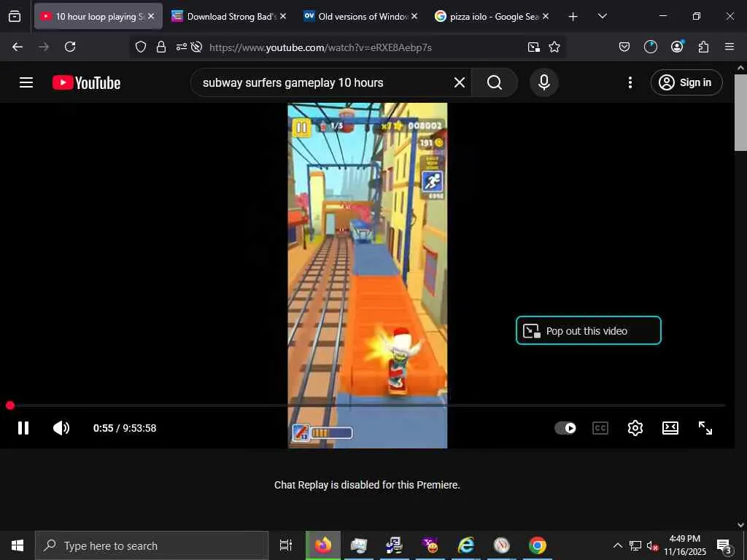Open YouTube guide hamburger menu
The height and width of the screenshot is (560, 747).
(x=26, y=82)
